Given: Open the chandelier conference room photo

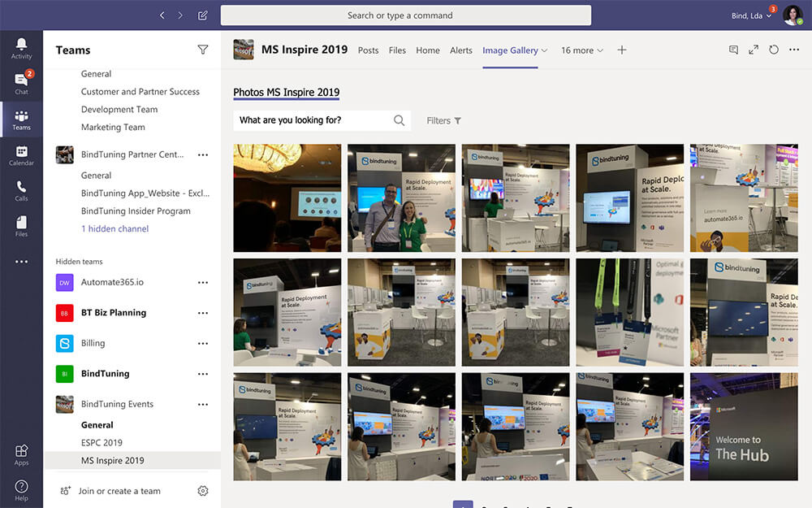Looking at the screenshot, I should tap(287, 198).
